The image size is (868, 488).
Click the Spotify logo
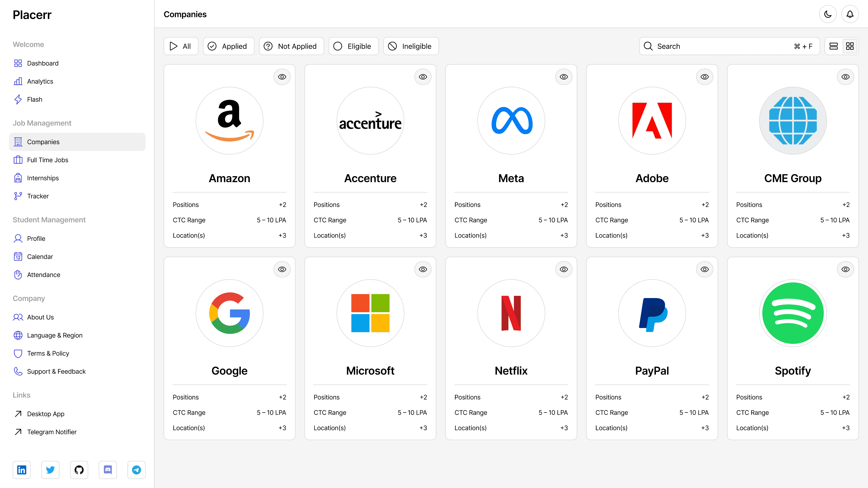(793, 313)
